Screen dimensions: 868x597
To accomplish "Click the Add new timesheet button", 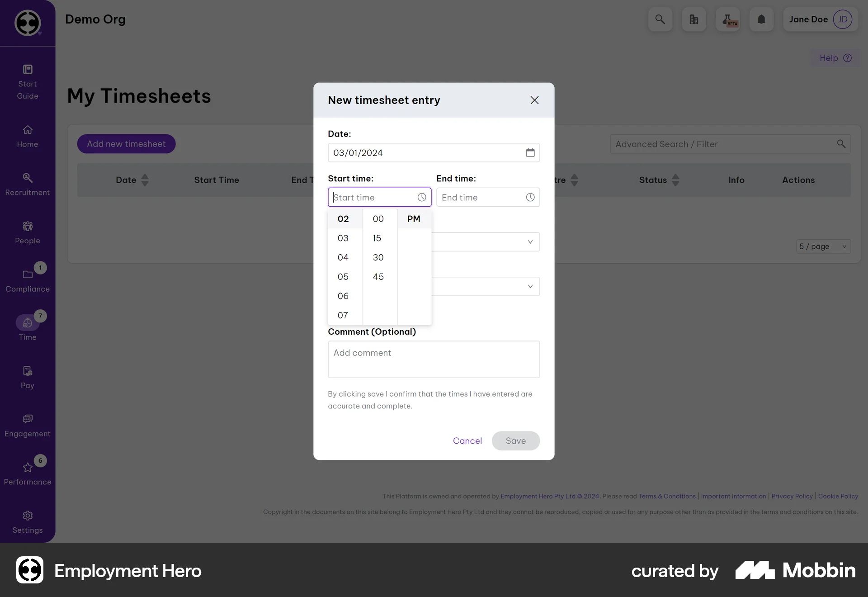I will 127,143.
